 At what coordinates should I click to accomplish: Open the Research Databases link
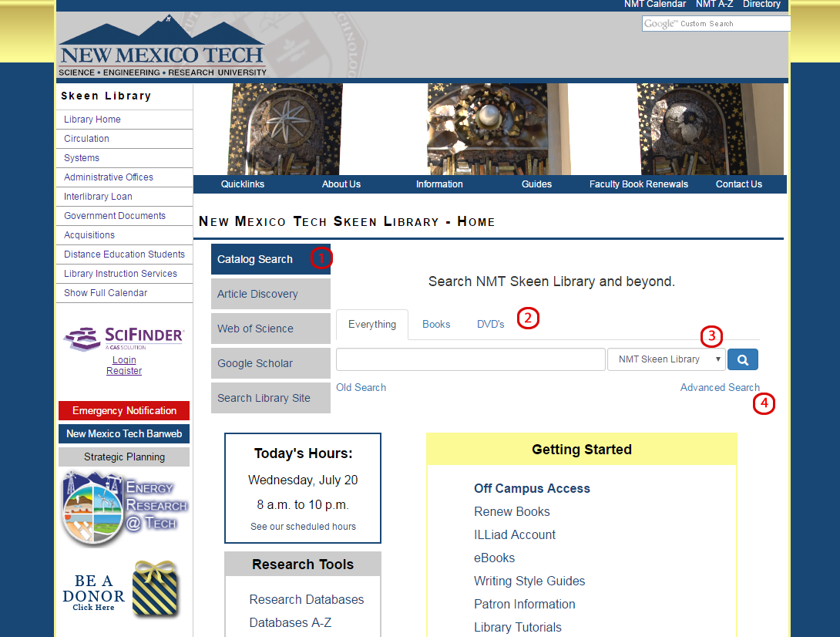(307, 599)
